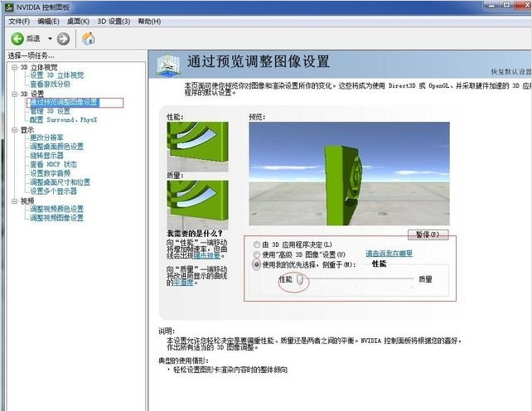532x411 pixels.
Task: Select 调整桌面尺寸和位置 in the tree
Action: click(x=60, y=182)
